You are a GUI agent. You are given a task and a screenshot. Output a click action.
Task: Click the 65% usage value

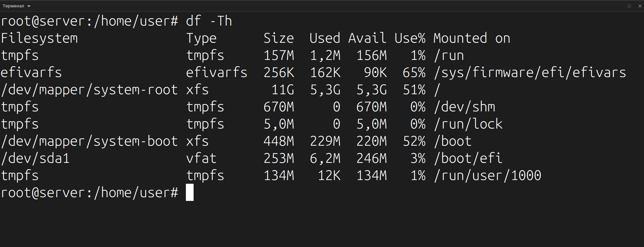point(414,73)
